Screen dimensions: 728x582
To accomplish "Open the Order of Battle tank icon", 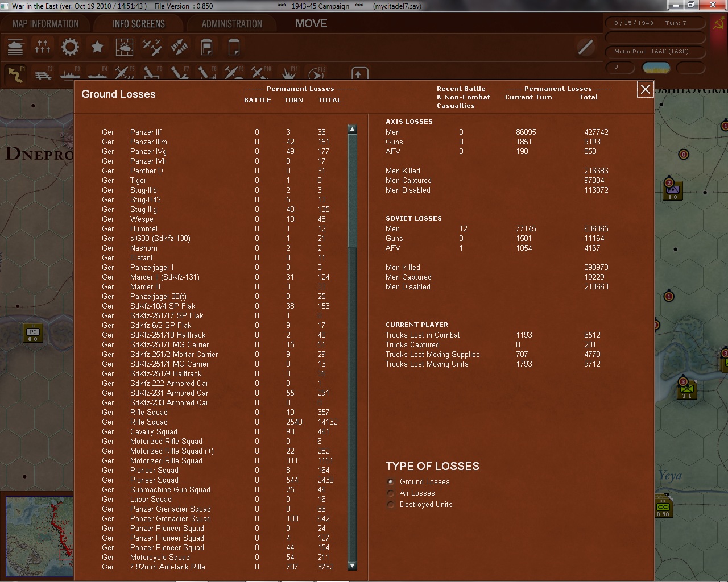I will [15, 47].
